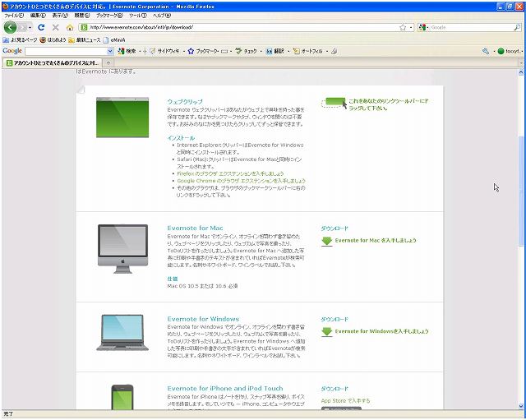Open the よく見るページ bookmark folder
The image size is (526, 420).
point(20,40)
